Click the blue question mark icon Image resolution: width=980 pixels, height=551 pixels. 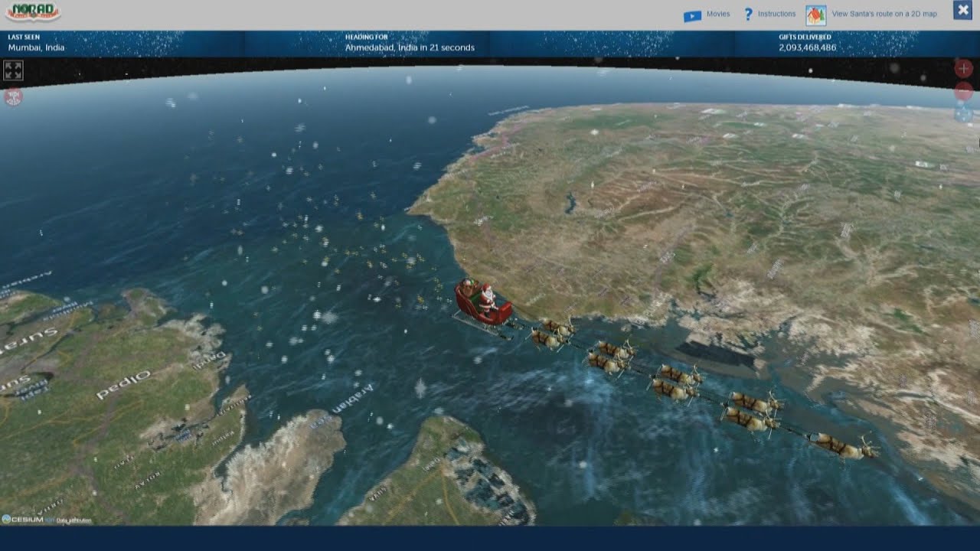coord(748,14)
